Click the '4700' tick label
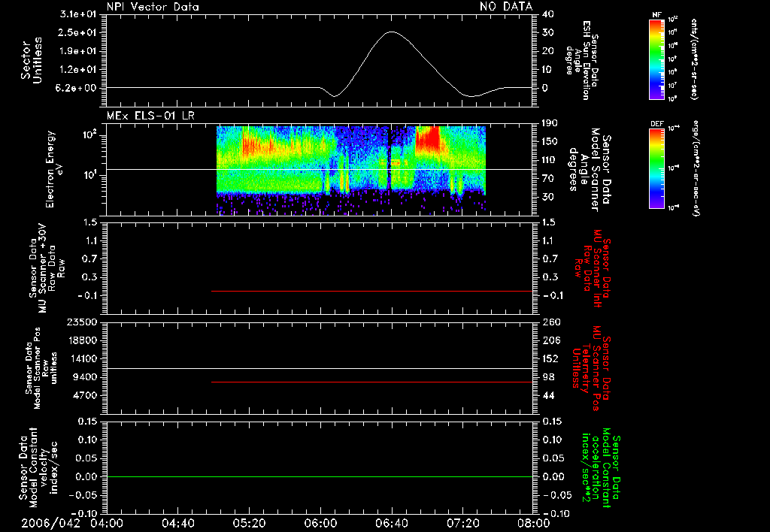 coord(84,395)
